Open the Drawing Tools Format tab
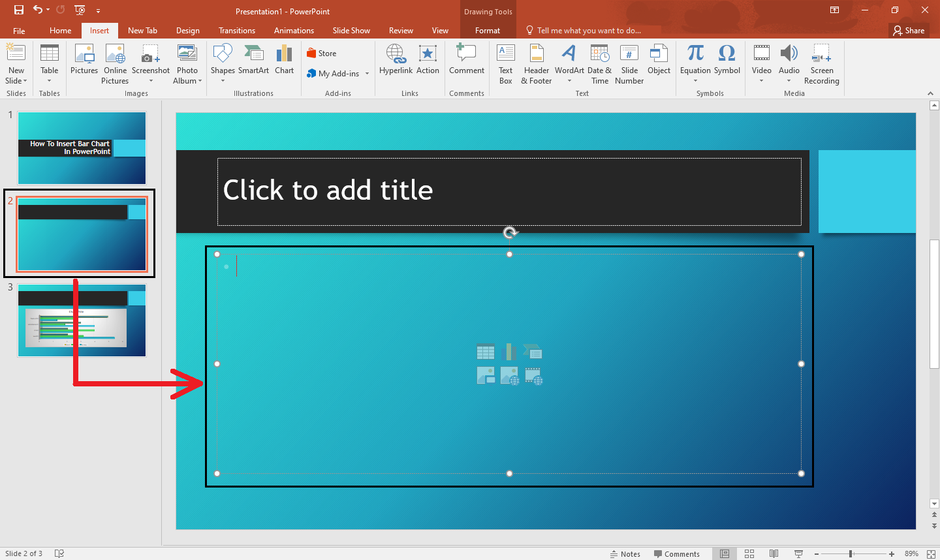The width and height of the screenshot is (940, 560). coord(488,30)
